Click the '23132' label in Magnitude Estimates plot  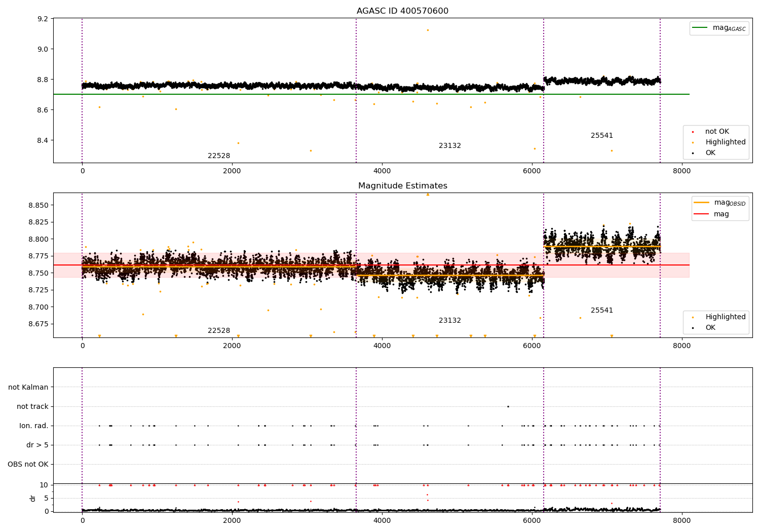450,321
